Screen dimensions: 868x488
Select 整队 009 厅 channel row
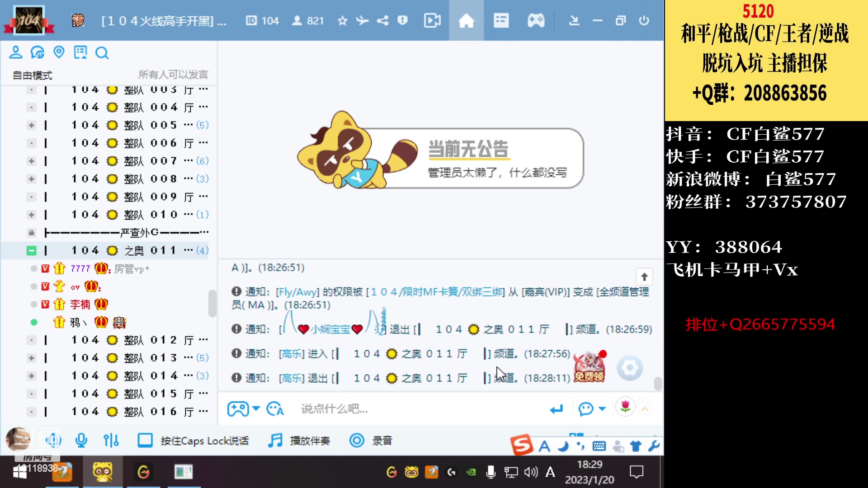[x=108, y=197]
